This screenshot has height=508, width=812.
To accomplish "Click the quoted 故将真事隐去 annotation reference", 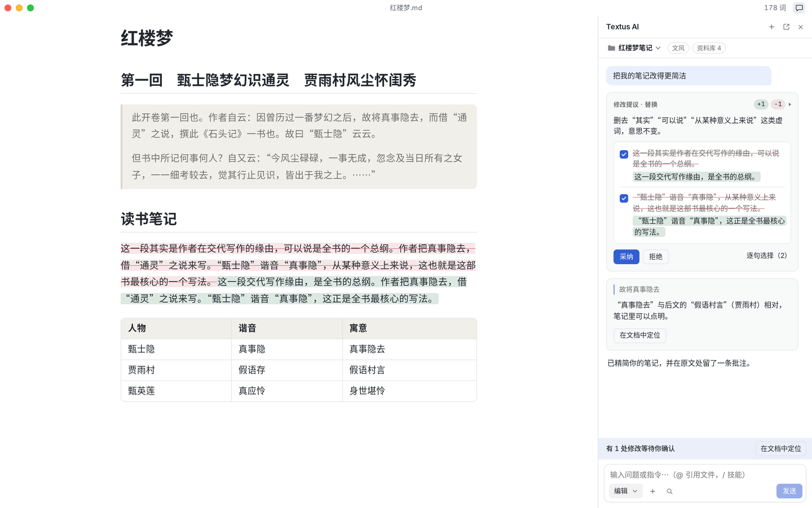I will [639, 290].
